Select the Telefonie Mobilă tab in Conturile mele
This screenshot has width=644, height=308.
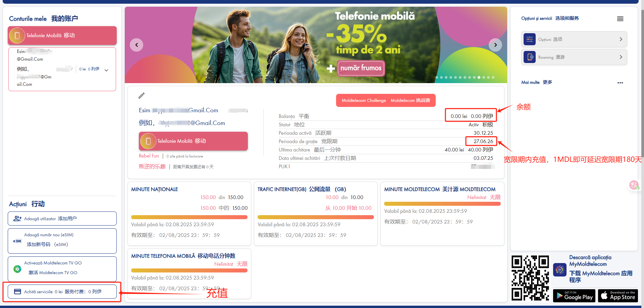point(62,36)
